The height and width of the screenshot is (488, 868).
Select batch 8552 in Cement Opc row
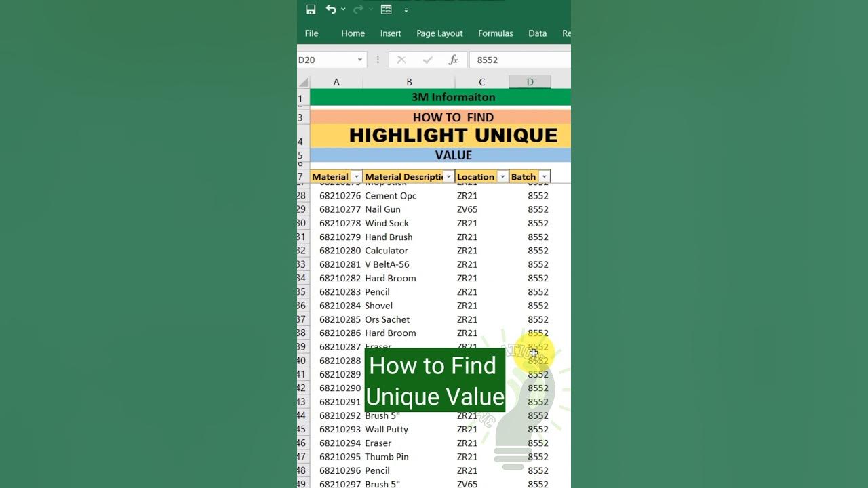(530, 196)
